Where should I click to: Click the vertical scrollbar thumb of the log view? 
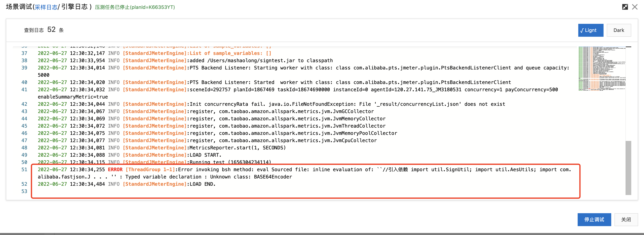[628, 168]
